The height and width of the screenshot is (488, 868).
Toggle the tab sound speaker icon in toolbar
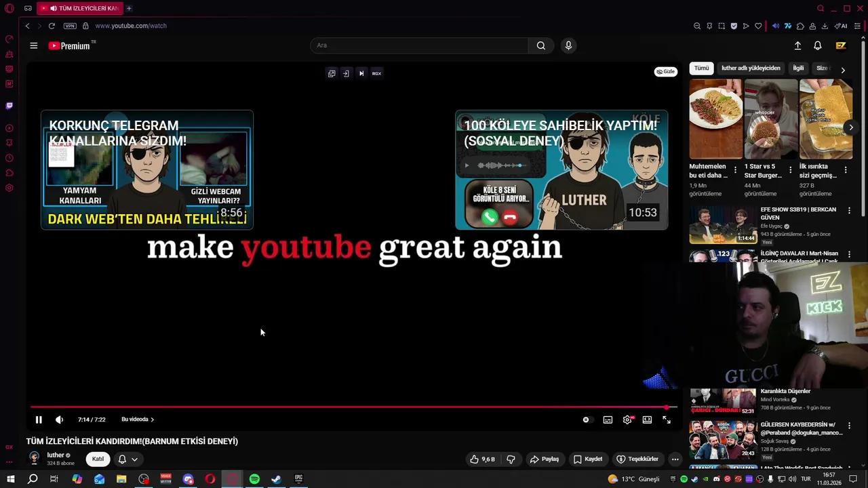[x=776, y=26]
